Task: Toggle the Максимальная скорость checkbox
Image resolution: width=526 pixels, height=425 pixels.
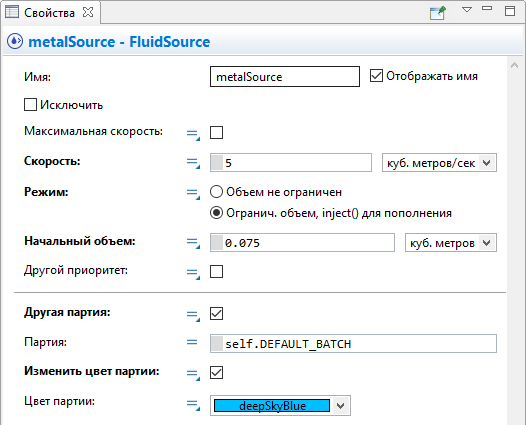Action: click(216, 132)
